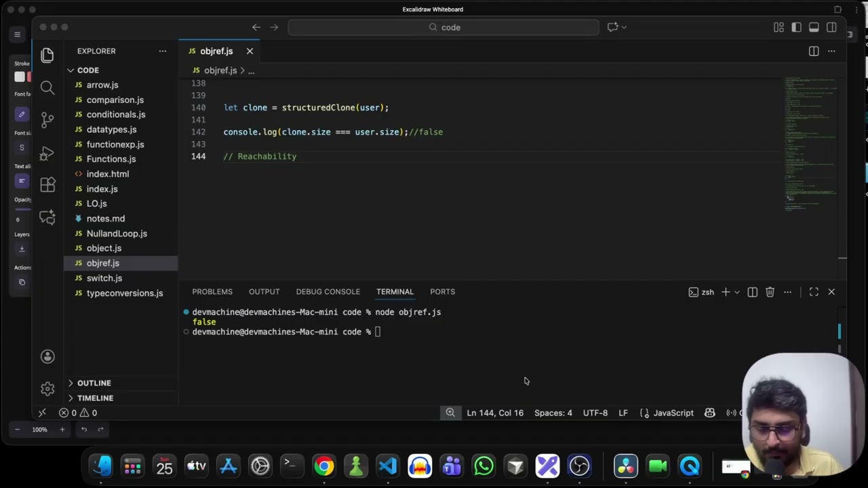Click the errors and warnings count
This screenshot has width=868, height=488.
click(x=78, y=413)
